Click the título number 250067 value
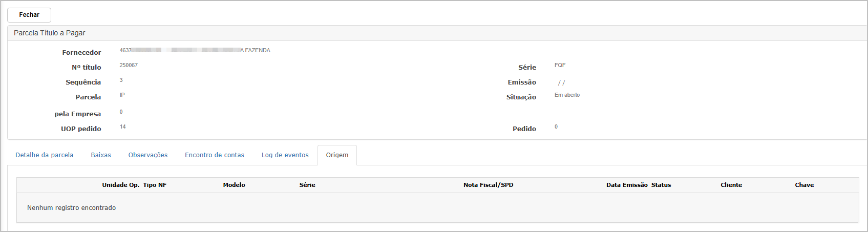Viewport: 868px width, 232px height. (x=129, y=65)
